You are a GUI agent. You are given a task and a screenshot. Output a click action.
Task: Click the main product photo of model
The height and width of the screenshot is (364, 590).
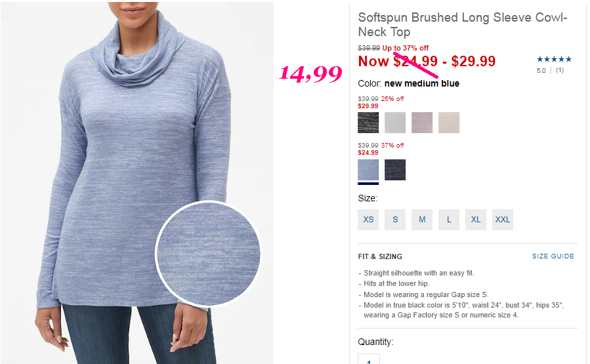tap(137, 183)
